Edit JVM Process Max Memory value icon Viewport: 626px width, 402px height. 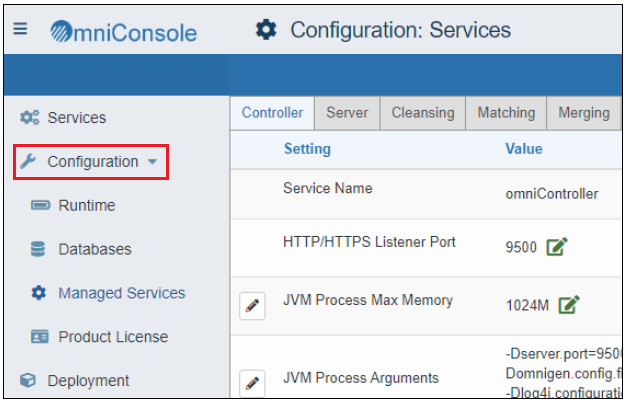569,305
